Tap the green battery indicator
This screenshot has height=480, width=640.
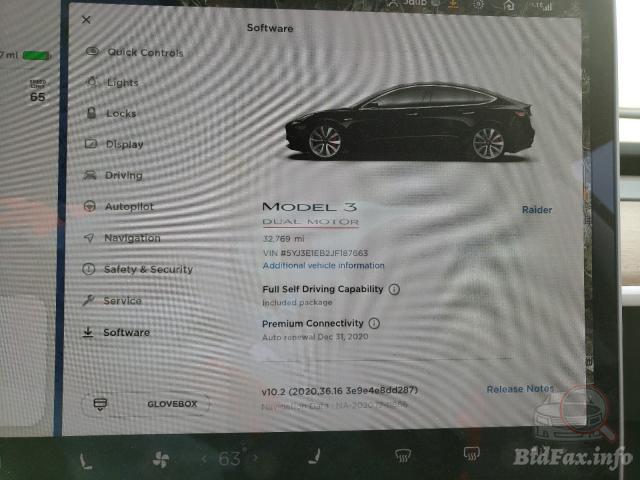coord(36,55)
